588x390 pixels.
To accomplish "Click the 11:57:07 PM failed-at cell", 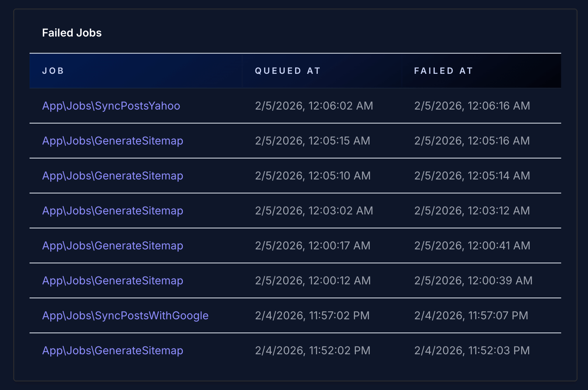I will pos(471,315).
